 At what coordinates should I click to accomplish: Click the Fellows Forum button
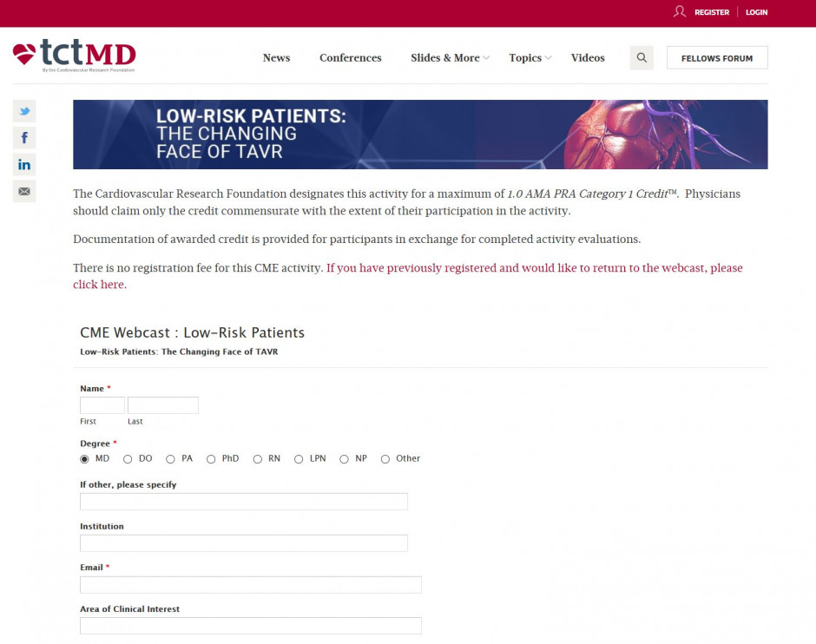[x=716, y=58]
